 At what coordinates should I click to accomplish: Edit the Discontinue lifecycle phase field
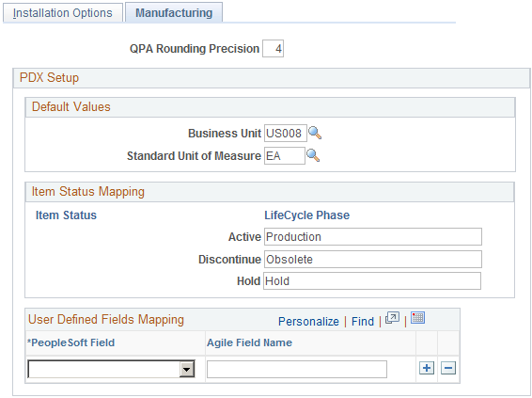[x=373, y=260]
